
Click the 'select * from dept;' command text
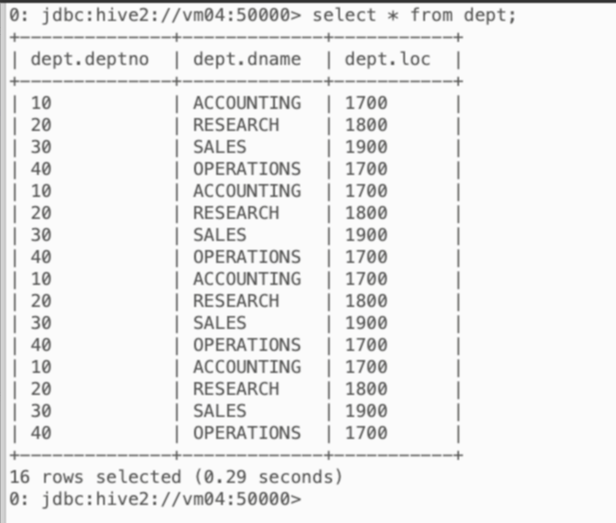(414, 16)
